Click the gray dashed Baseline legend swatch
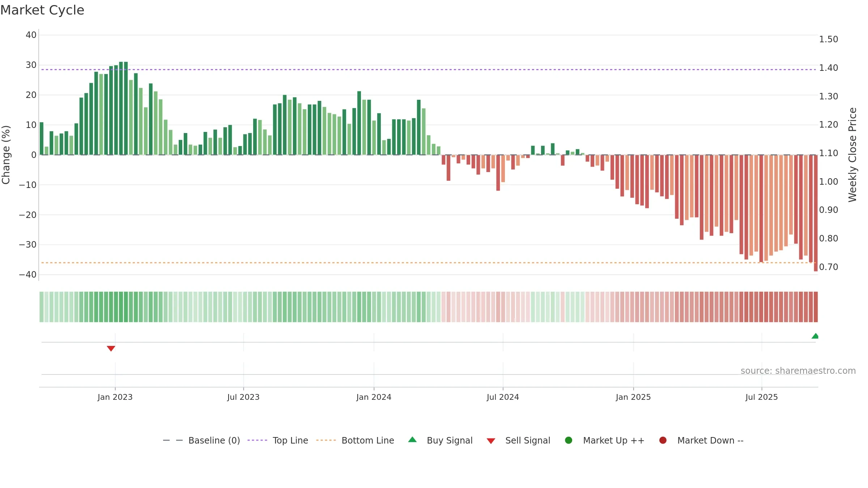The width and height of the screenshot is (868, 488). pyautogui.click(x=173, y=440)
